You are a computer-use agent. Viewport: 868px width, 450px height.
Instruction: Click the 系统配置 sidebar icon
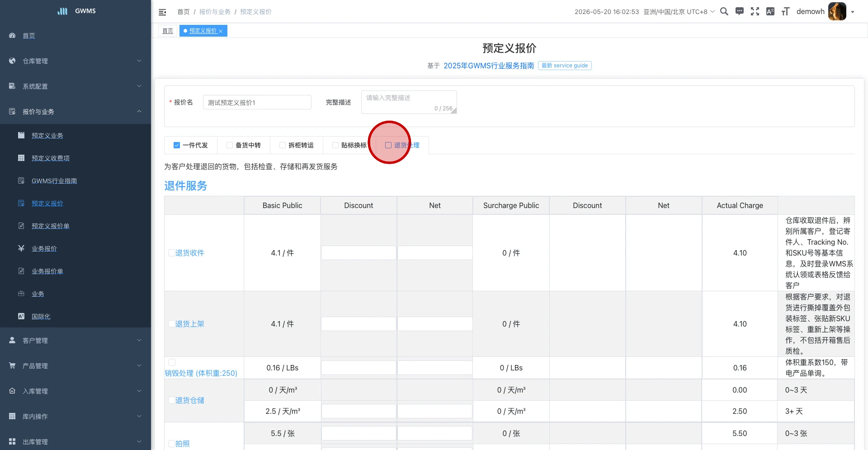click(x=12, y=86)
